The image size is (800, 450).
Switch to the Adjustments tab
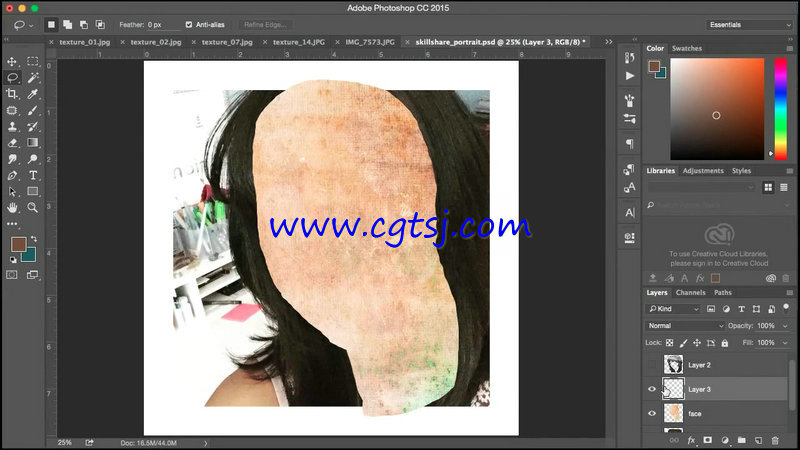(x=703, y=171)
